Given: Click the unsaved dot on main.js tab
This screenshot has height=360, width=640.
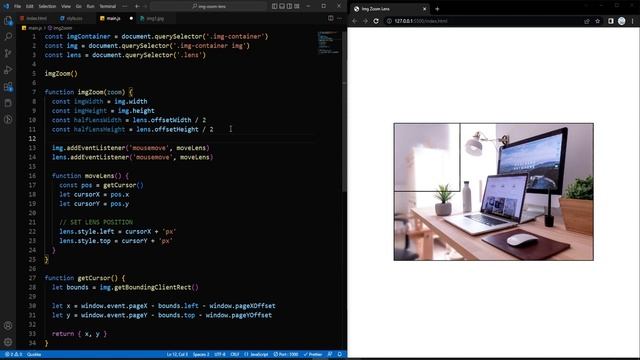Looking at the screenshot, I should tap(131, 18).
